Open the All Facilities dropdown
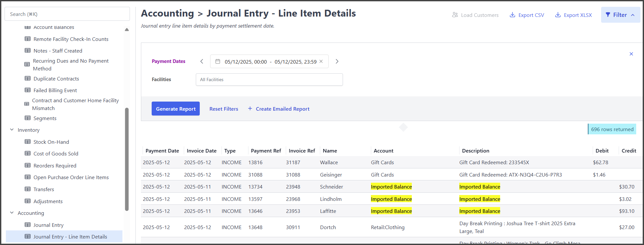 (x=269, y=80)
